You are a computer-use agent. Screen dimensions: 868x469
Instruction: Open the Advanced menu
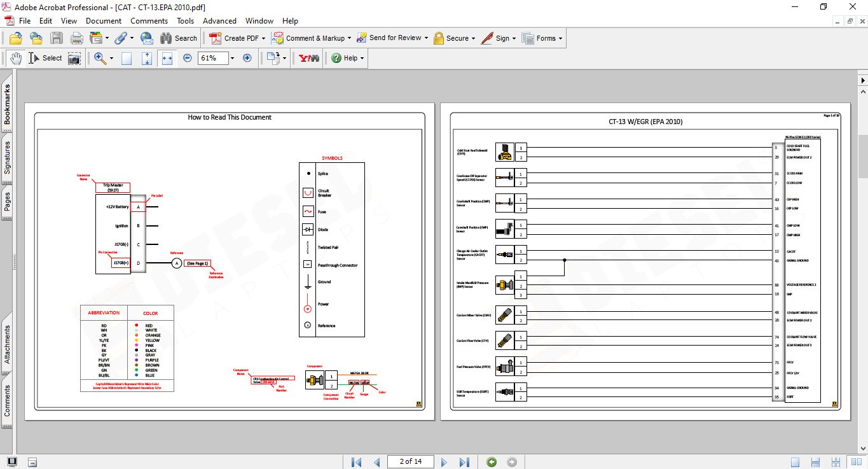(219, 21)
